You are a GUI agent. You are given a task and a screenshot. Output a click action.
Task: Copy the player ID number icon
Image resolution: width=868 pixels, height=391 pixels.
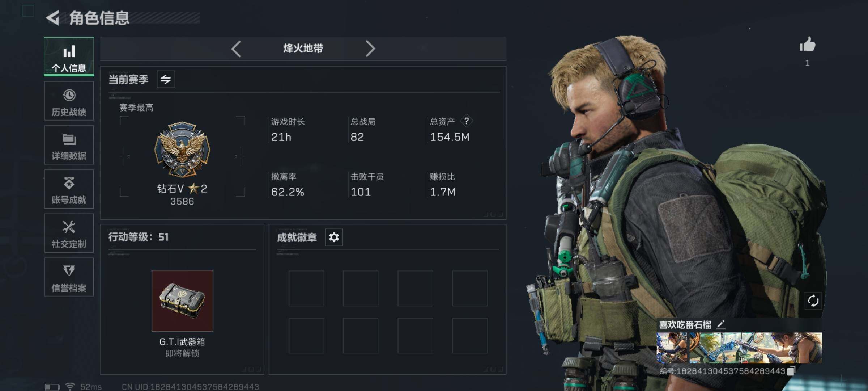(x=791, y=371)
